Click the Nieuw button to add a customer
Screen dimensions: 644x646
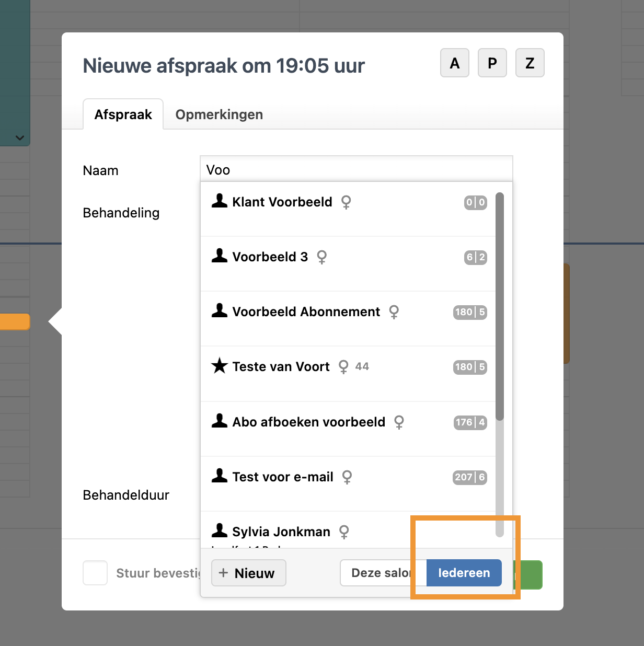tap(248, 573)
